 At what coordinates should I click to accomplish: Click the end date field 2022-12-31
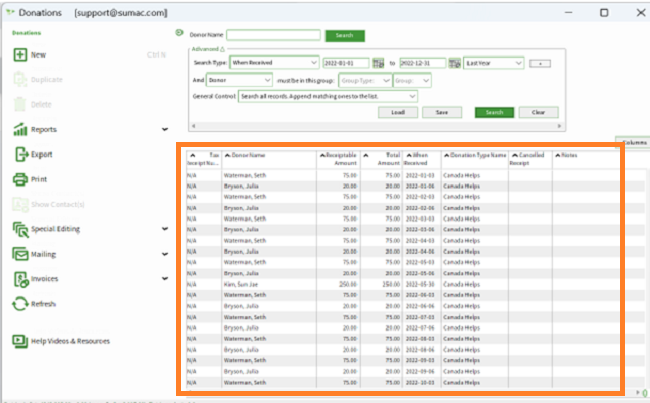tap(423, 63)
